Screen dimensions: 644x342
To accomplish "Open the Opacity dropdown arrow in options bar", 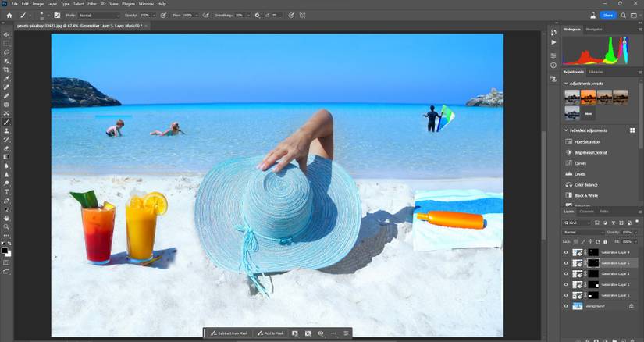I will pos(155,15).
